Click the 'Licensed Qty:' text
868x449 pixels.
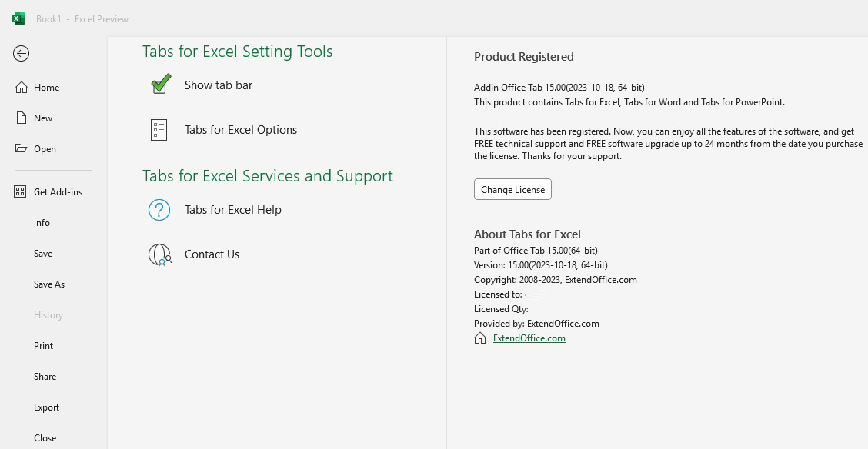pyautogui.click(x=501, y=309)
